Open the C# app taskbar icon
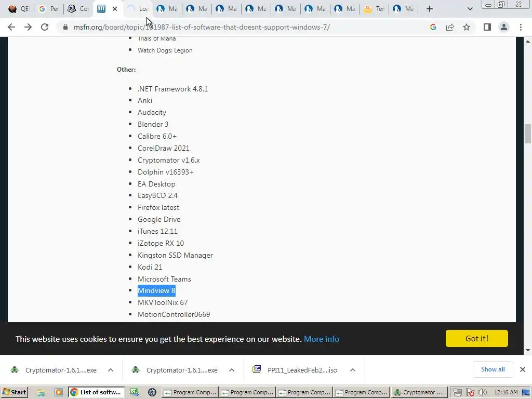Image resolution: width=532 pixels, height=399 pixels. [135, 393]
